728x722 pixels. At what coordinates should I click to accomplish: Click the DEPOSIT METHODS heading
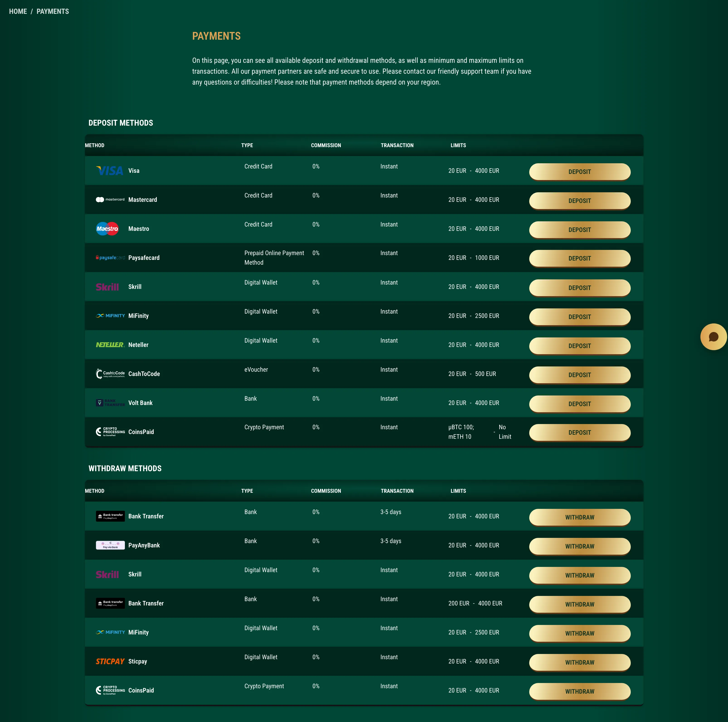pyautogui.click(x=121, y=123)
